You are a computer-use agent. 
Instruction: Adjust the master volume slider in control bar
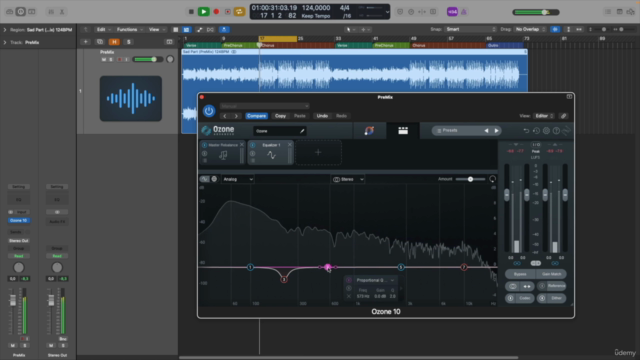536,12
